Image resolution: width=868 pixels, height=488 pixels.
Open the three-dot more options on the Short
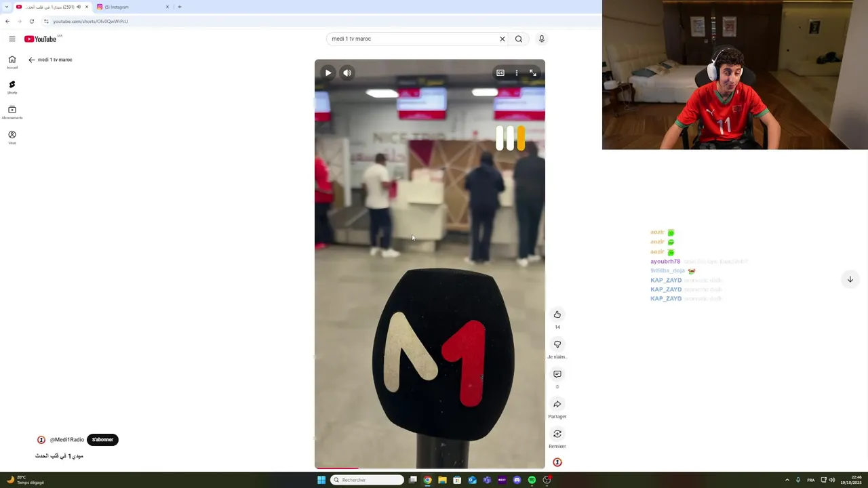pos(517,73)
